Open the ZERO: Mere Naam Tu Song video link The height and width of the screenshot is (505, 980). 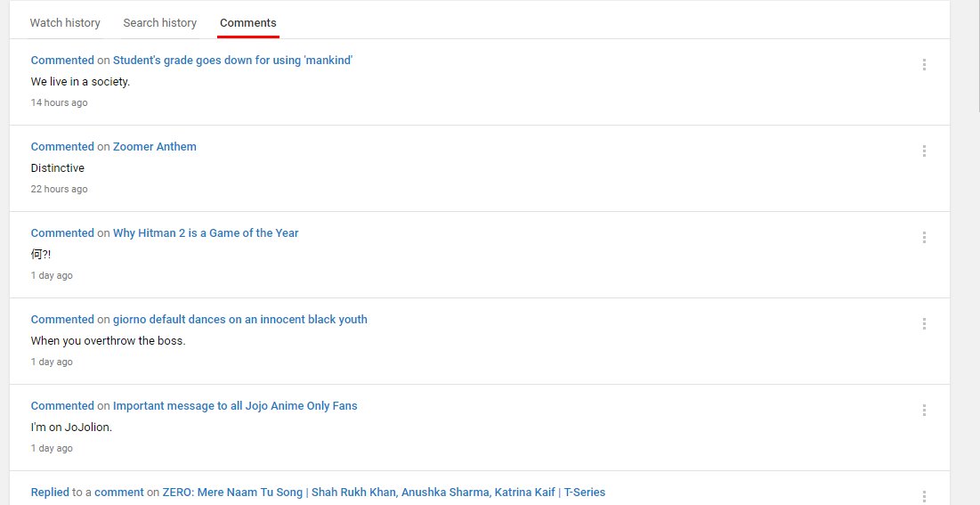coord(384,493)
